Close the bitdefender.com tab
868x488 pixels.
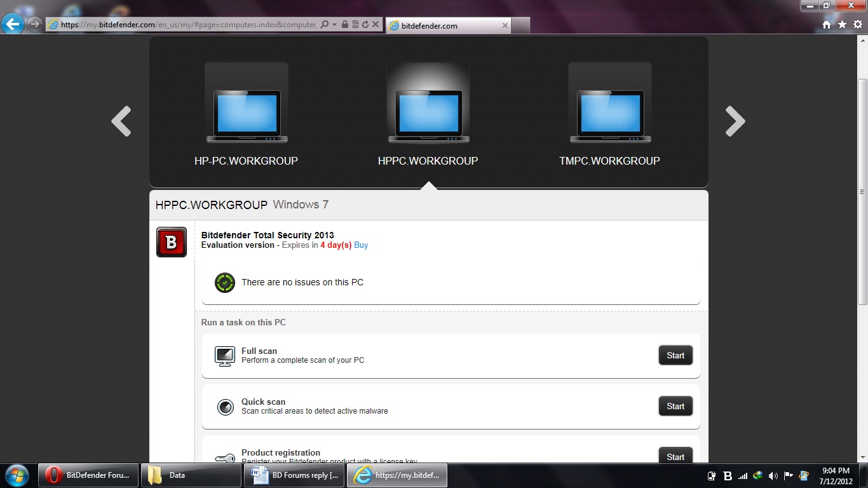click(505, 25)
